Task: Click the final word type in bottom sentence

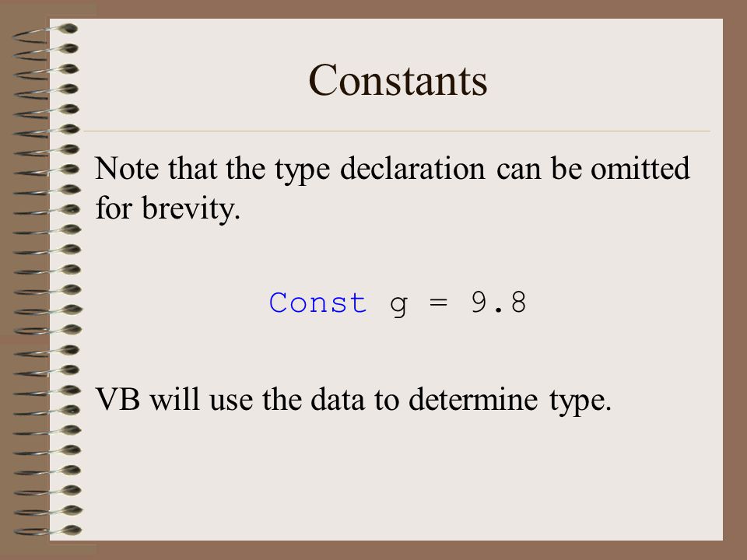Action: [580, 401]
